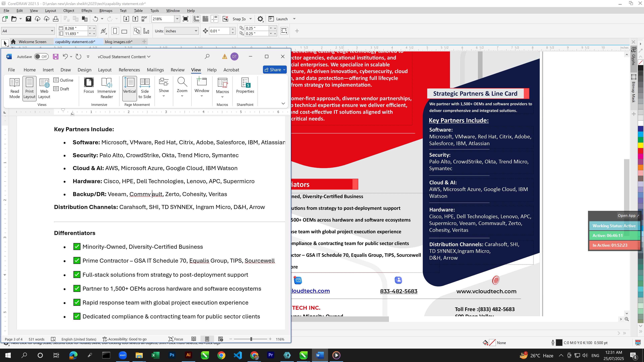Click Focus in Word status bar
Screen dimensions: 644x362
(176, 339)
